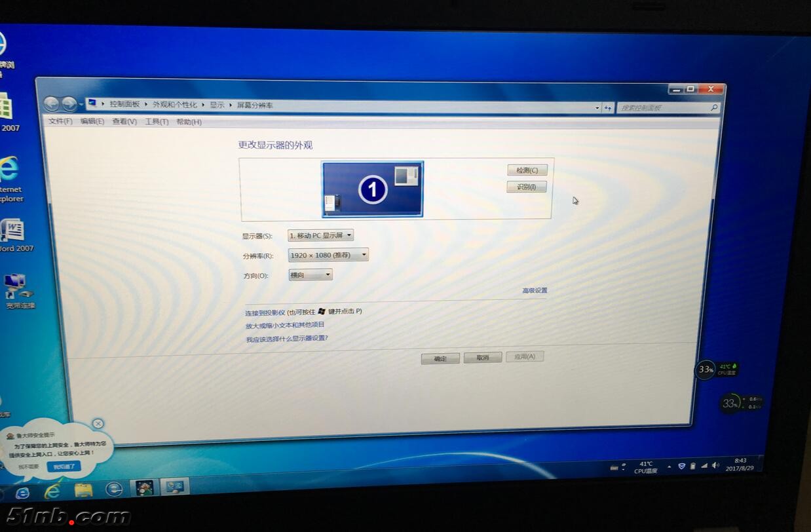Launch the yellow-ring IE icon on the taskbar

(x=52, y=491)
